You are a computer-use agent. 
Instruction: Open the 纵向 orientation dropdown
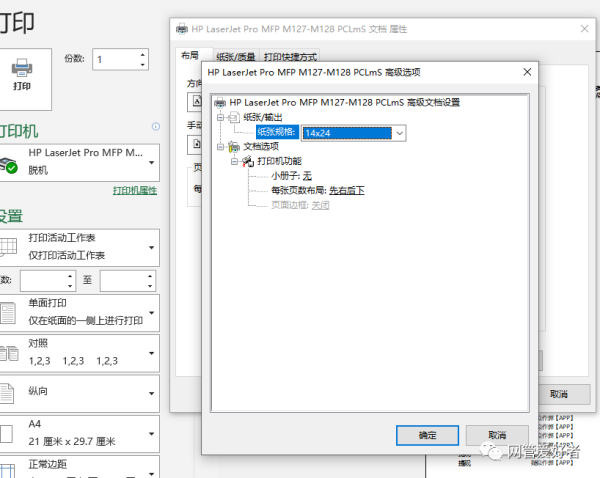78,393
